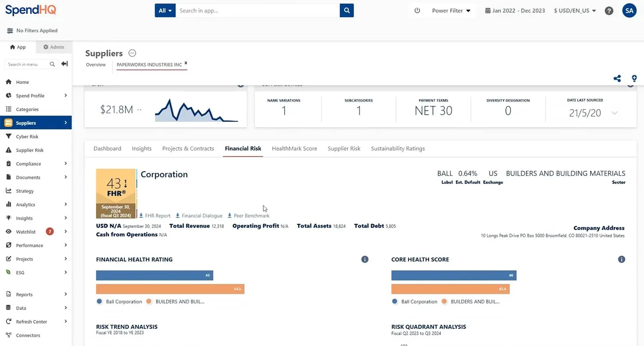Open the All search scope dropdown
The height and width of the screenshot is (346, 644).
pyautogui.click(x=165, y=10)
